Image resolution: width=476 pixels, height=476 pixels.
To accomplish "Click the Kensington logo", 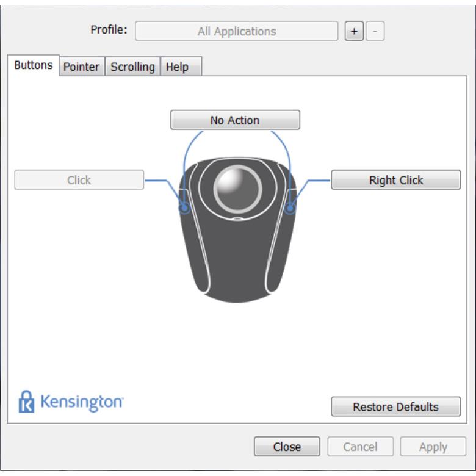I will (x=71, y=402).
